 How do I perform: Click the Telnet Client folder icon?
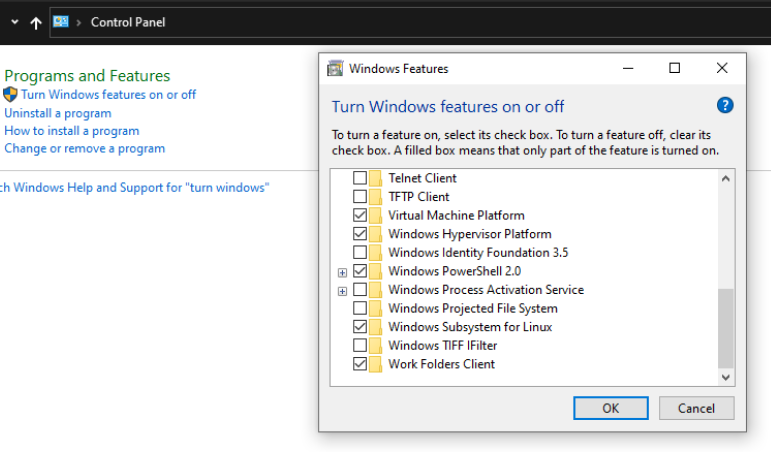pos(376,178)
